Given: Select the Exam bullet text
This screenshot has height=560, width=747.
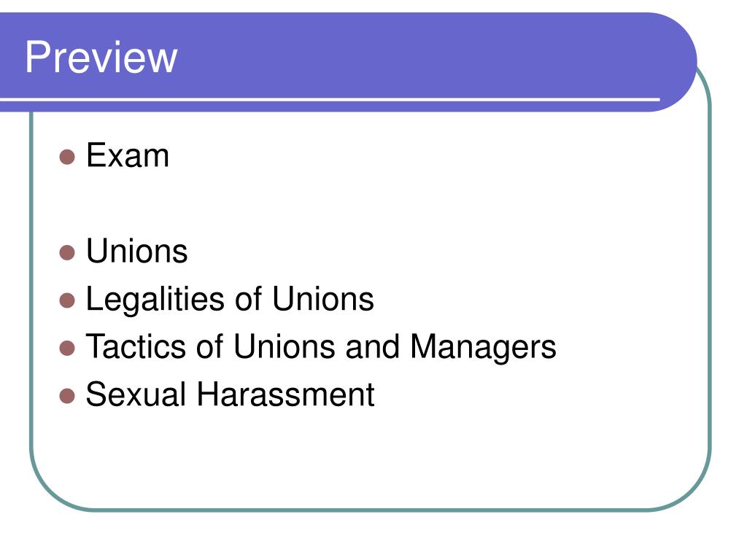Looking at the screenshot, I should [x=128, y=155].
